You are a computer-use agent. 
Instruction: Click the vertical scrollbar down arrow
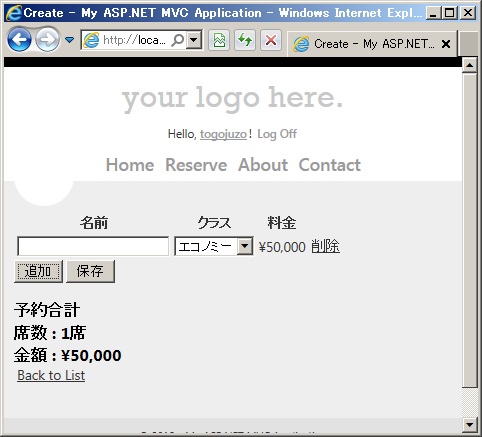470,424
